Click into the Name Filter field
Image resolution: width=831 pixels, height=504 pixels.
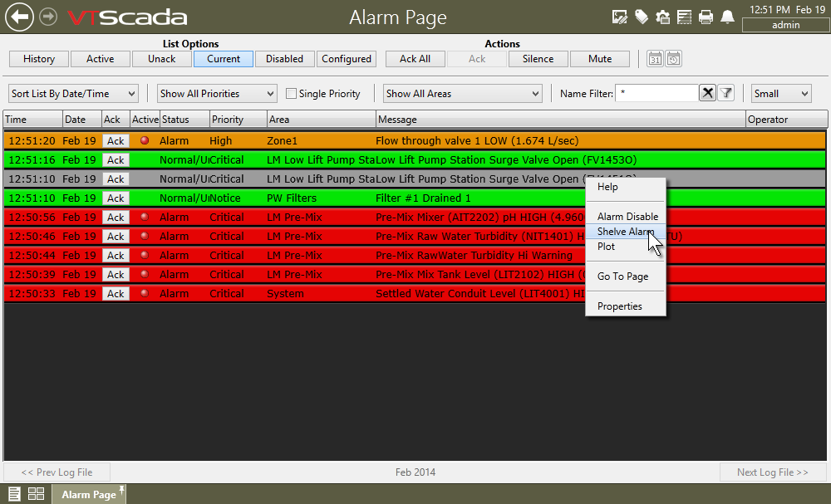[x=656, y=94]
